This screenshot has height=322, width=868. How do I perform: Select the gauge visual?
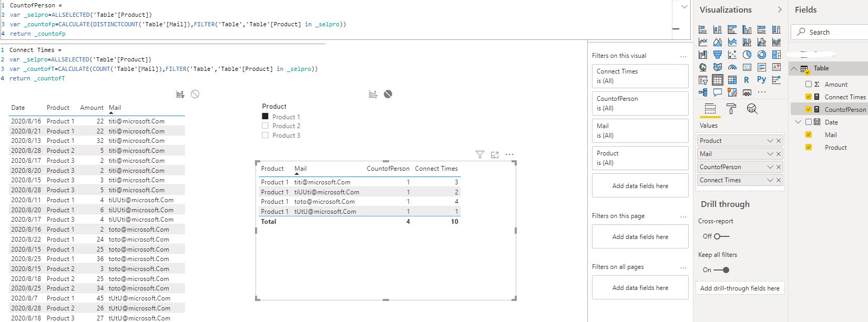coord(732,67)
